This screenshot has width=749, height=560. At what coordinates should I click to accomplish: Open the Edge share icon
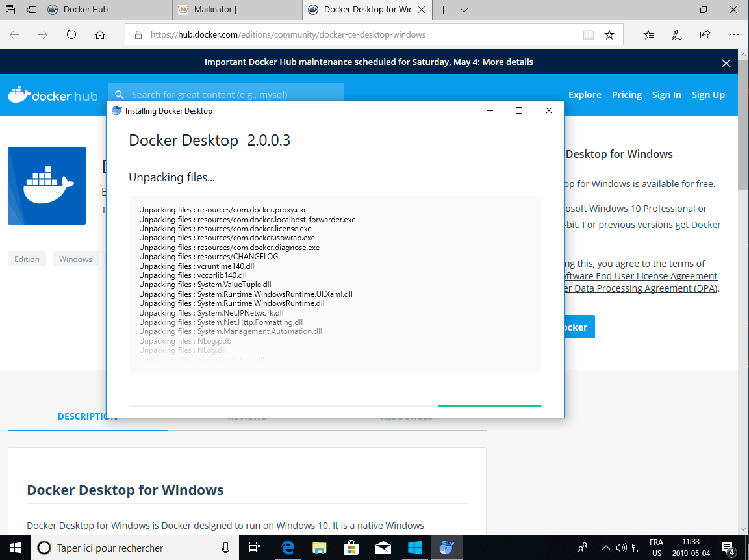coord(705,35)
